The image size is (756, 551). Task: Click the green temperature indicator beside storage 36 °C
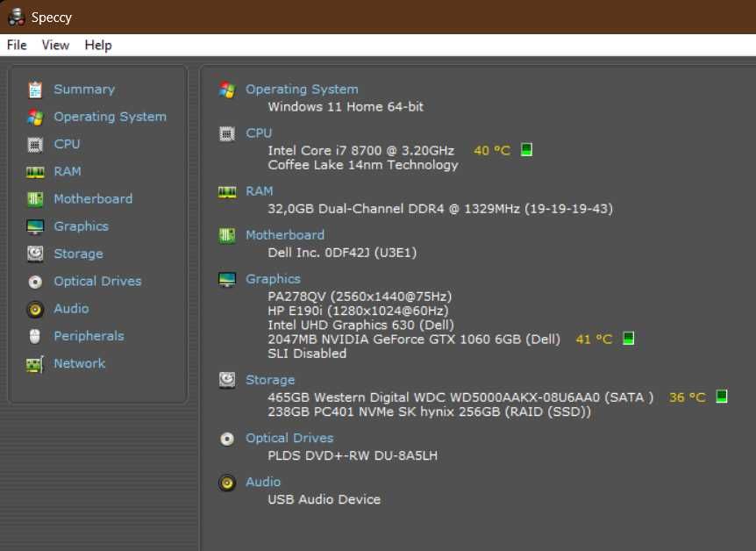point(721,396)
